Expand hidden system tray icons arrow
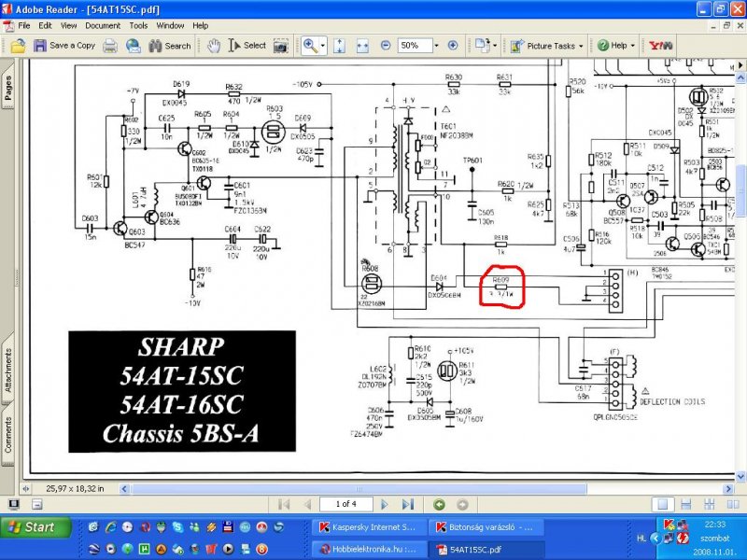 (655, 539)
